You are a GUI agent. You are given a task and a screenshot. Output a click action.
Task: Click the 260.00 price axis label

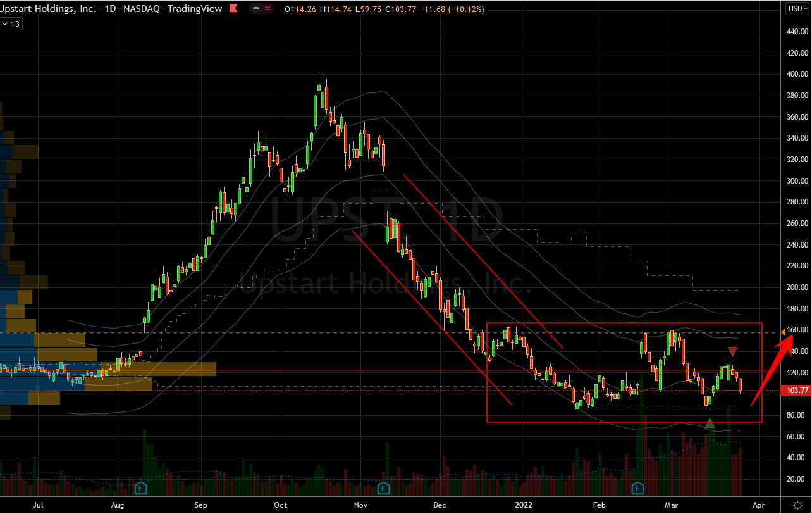[x=796, y=223]
